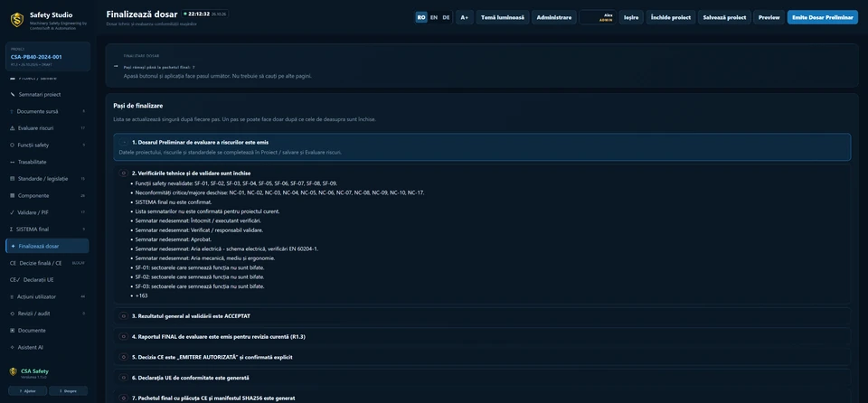The height and width of the screenshot is (403, 868).
Task: Click the 'Pași de finalizare' heading
Action: [137, 106]
